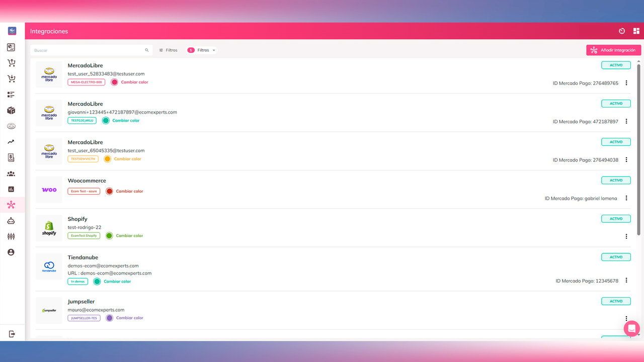Open the tuning sliders sidebar icon
Viewport: 644px width, 362px height.
[x=11, y=236]
